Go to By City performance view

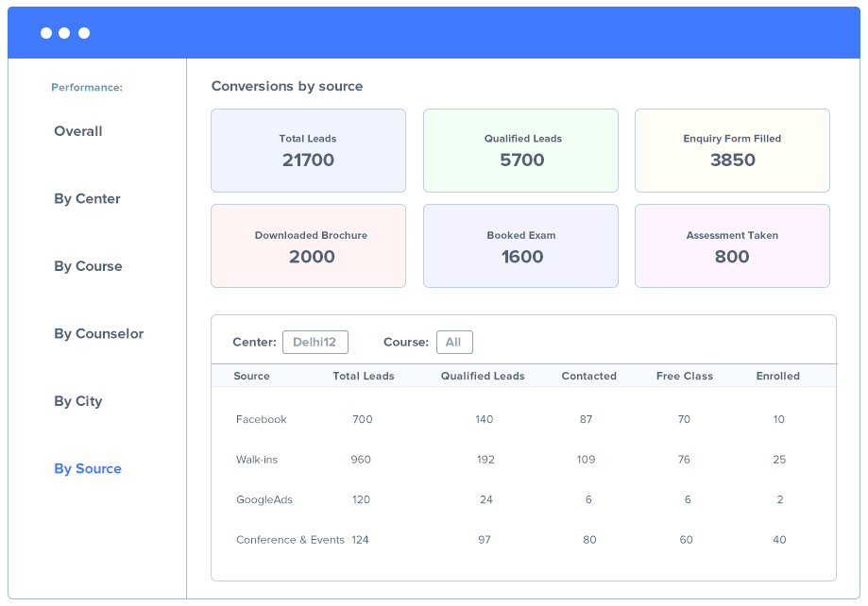77,401
